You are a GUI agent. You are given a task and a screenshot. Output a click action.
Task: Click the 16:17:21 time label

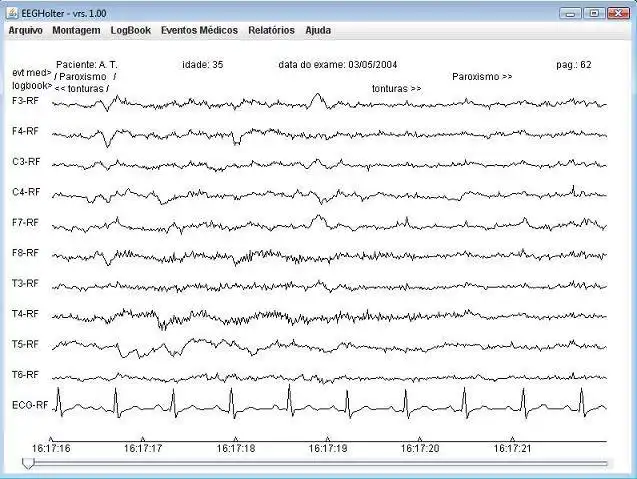(x=512, y=449)
